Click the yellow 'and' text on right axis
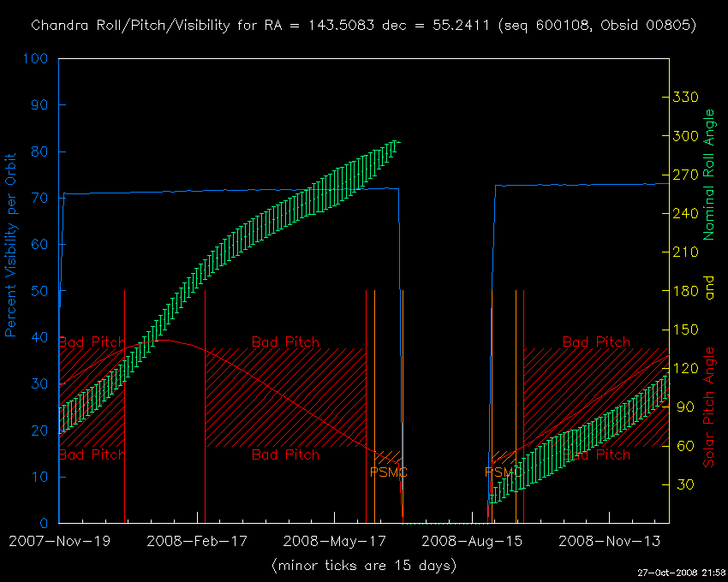 [x=708, y=290]
